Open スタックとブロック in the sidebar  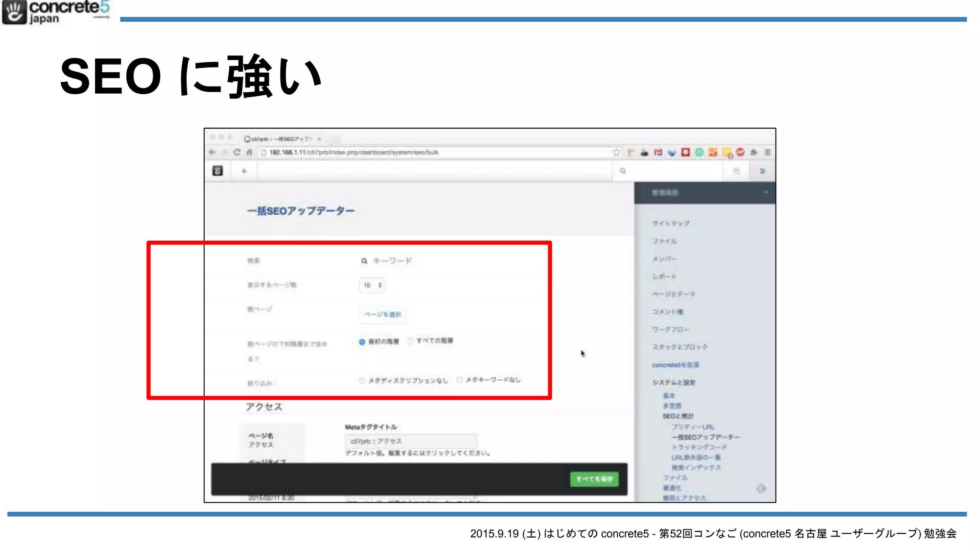click(679, 347)
